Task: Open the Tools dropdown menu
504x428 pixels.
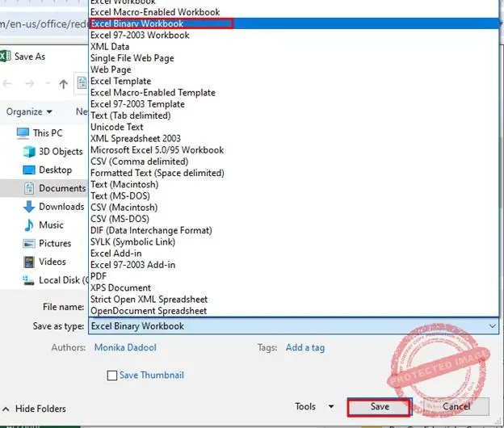Action: [x=314, y=406]
